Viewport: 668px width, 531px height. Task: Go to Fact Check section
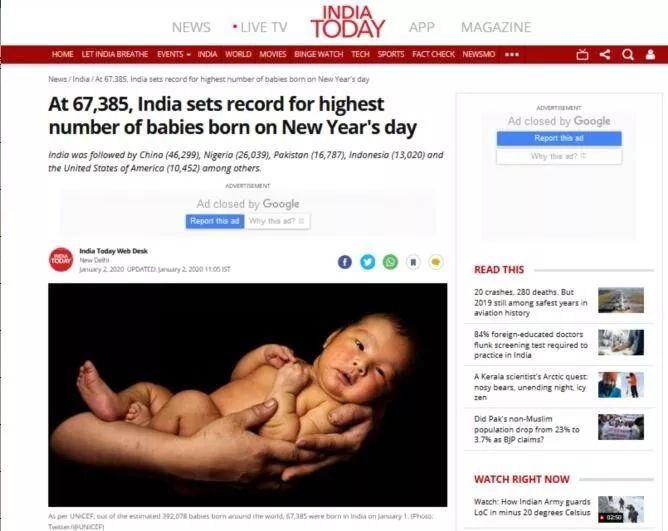point(433,54)
